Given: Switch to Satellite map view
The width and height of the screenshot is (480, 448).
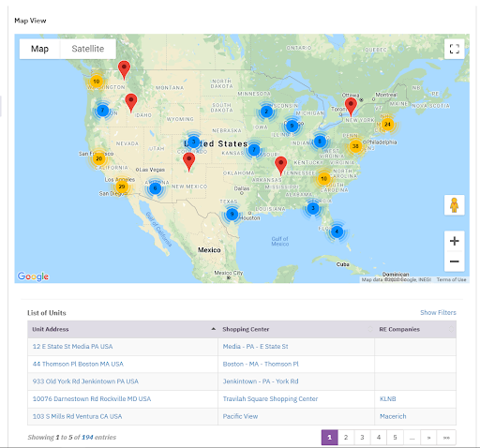Looking at the screenshot, I should tap(88, 49).
